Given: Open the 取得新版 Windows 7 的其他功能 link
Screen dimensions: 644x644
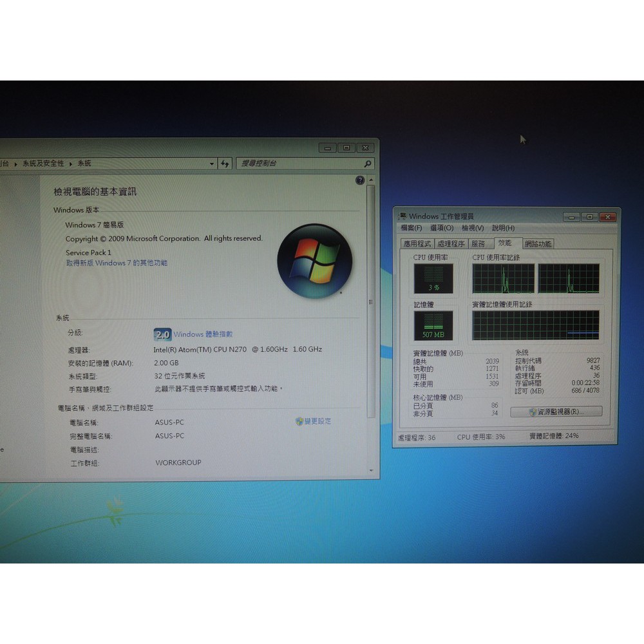Looking at the screenshot, I should 117,263.
